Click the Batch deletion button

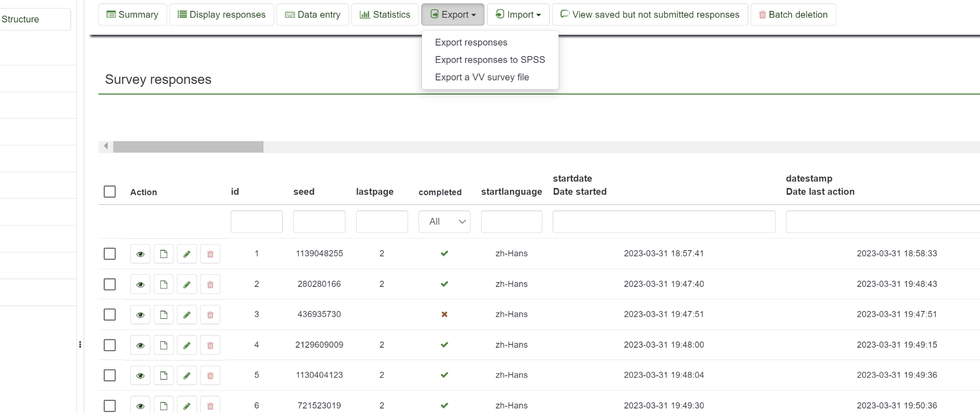coord(793,15)
